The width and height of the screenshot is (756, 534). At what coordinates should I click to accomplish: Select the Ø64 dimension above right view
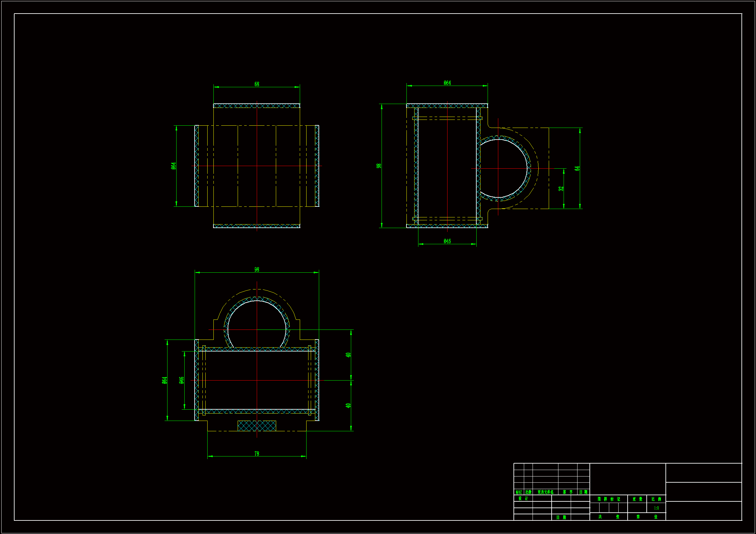(447, 83)
